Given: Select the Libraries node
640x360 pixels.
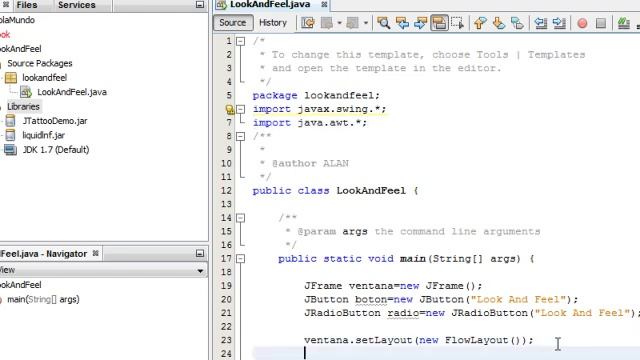Looking at the screenshot, I should (x=23, y=107).
